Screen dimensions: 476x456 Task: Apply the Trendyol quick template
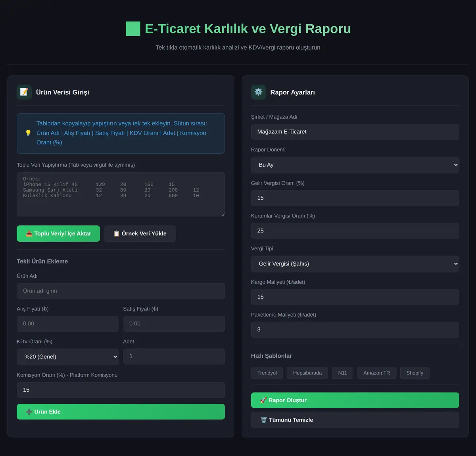(267, 373)
